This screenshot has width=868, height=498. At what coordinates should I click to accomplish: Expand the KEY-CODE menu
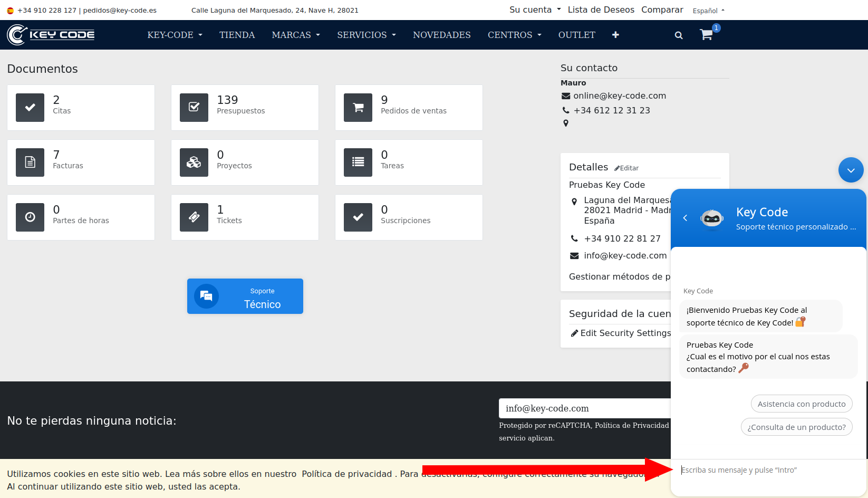tap(175, 35)
